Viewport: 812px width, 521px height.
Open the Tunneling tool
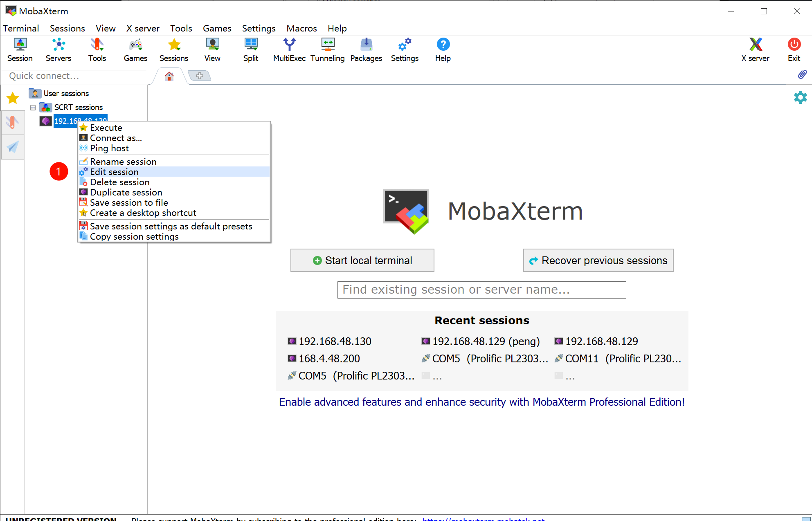click(327, 50)
